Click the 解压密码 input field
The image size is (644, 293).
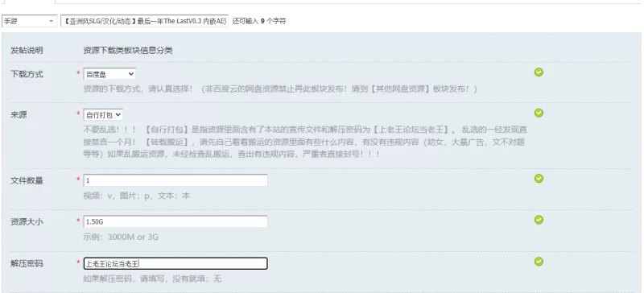point(175,263)
